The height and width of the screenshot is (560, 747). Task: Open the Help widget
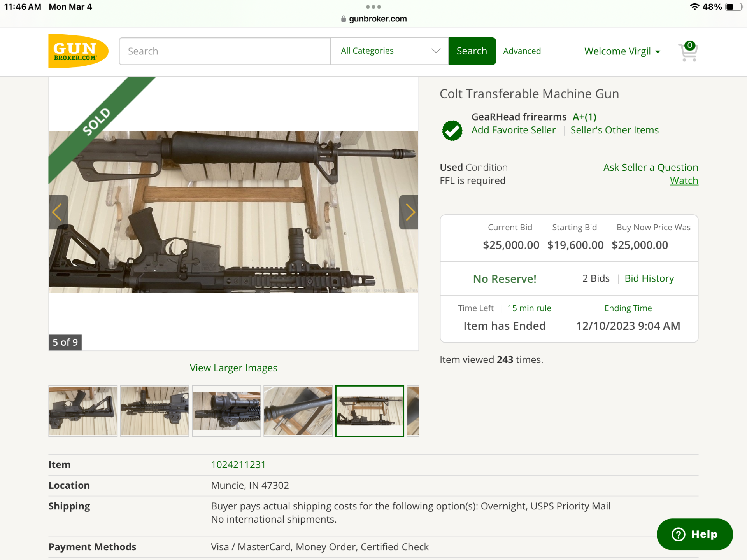pos(694,534)
